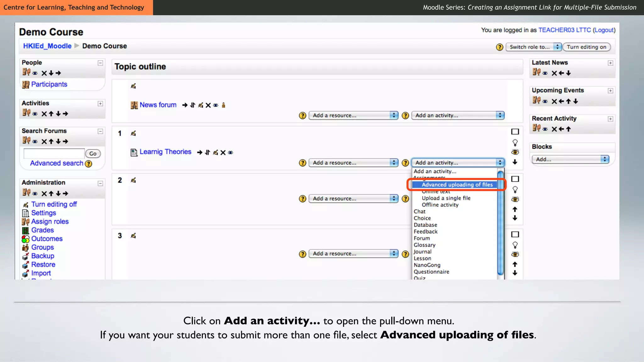This screenshot has height=362, width=644.
Task: Hide Latest News block with eye icon
Action: coord(545,73)
